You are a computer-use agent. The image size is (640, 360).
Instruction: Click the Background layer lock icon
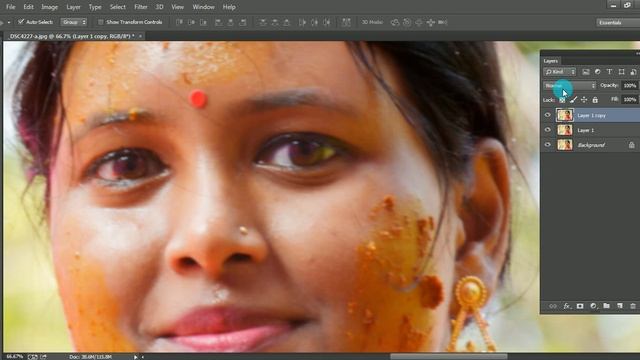631,145
